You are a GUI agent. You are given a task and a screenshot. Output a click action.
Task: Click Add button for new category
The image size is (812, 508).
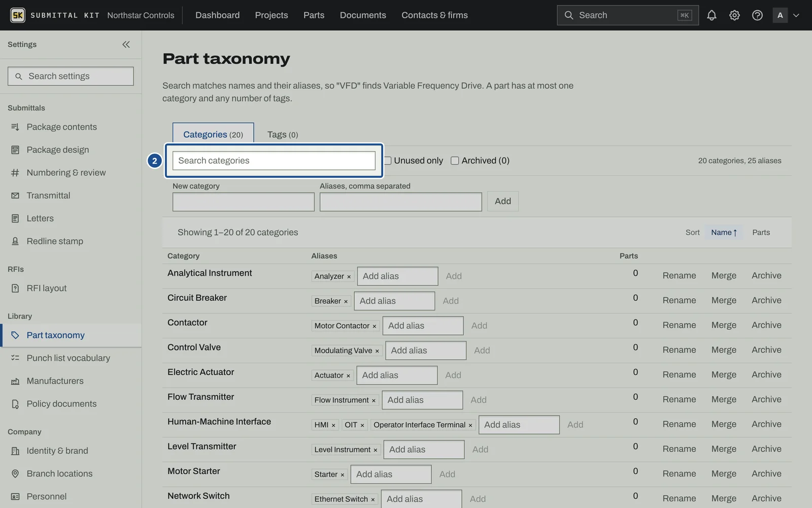(503, 201)
